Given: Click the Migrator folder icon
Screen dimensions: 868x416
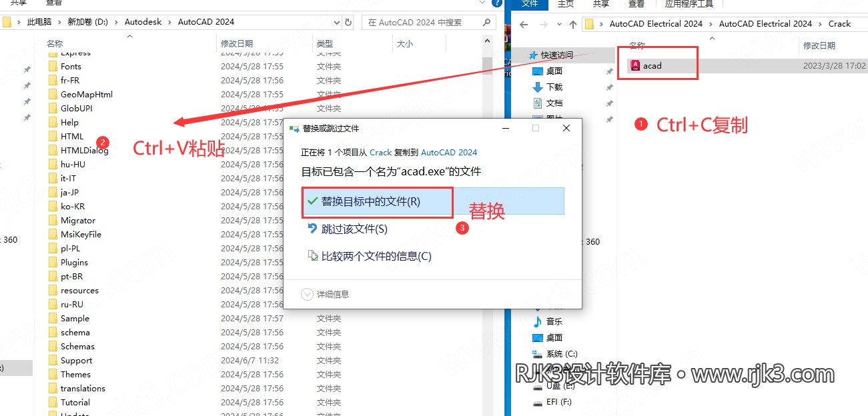Looking at the screenshot, I should [x=53, y=220].
